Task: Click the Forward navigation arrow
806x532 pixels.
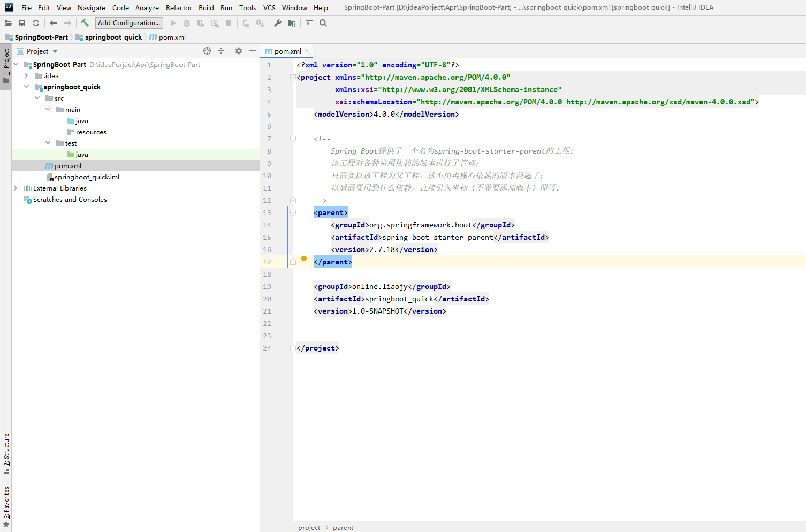Action: pos(67,23)
